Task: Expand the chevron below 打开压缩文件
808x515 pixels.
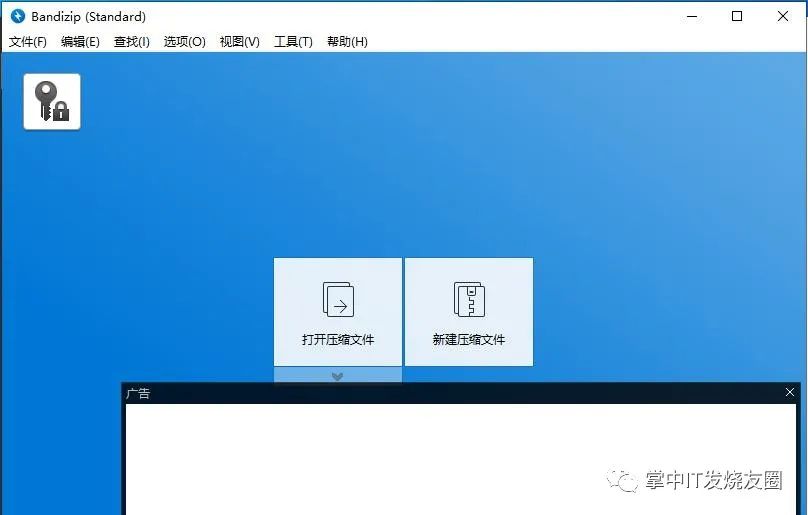Action: (338, 376)
